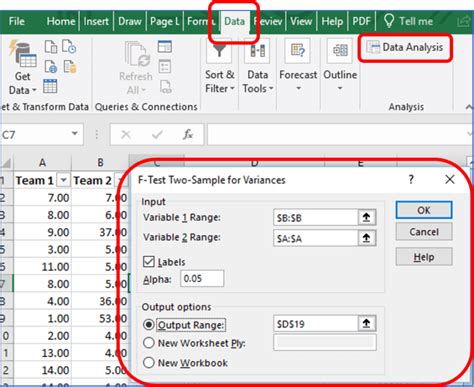Select column A header
The height and width of the screenshot is (387, 474).
42,163
